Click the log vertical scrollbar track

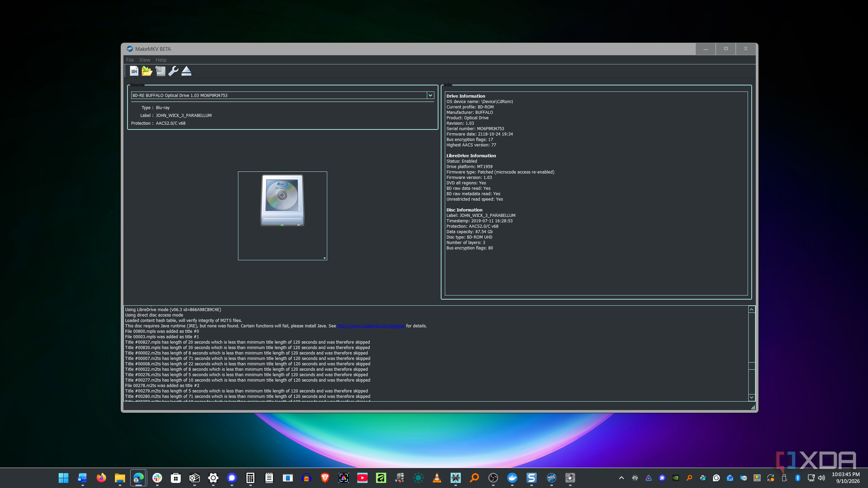[x=751, y=353]
